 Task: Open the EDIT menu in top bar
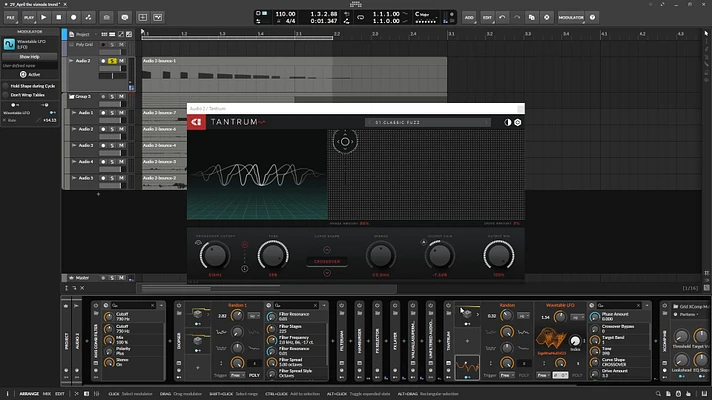487,17
